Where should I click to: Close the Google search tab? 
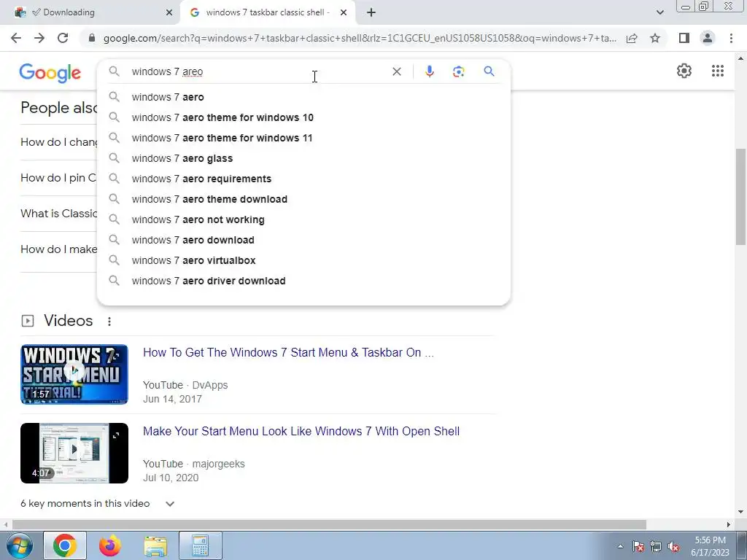coord(344,12)
